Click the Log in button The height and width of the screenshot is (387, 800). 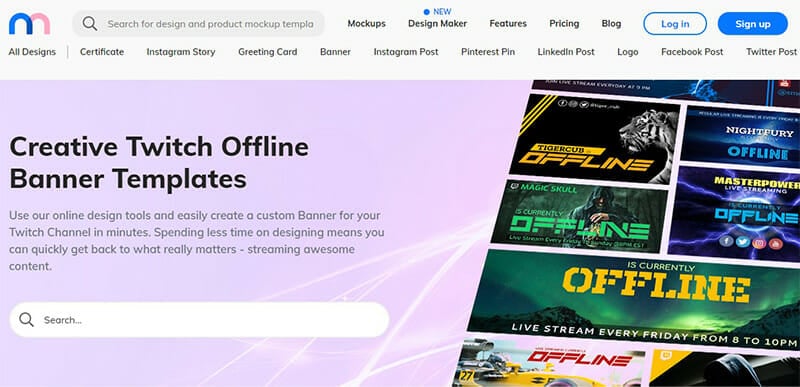pos(675,23)
